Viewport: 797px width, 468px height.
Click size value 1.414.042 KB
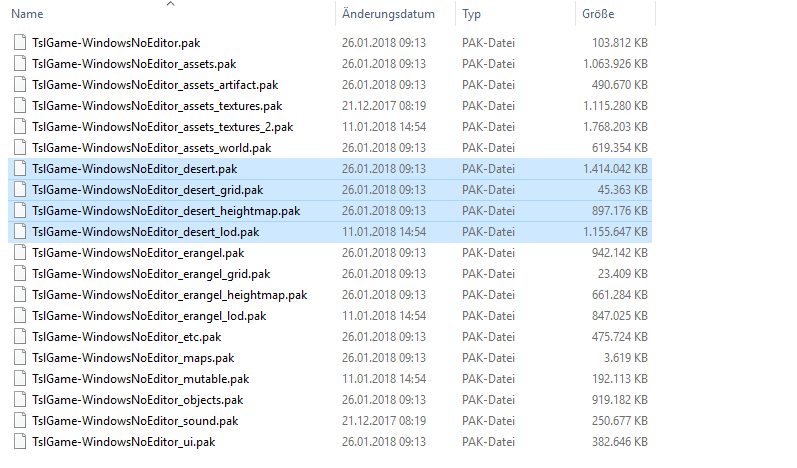615,169
